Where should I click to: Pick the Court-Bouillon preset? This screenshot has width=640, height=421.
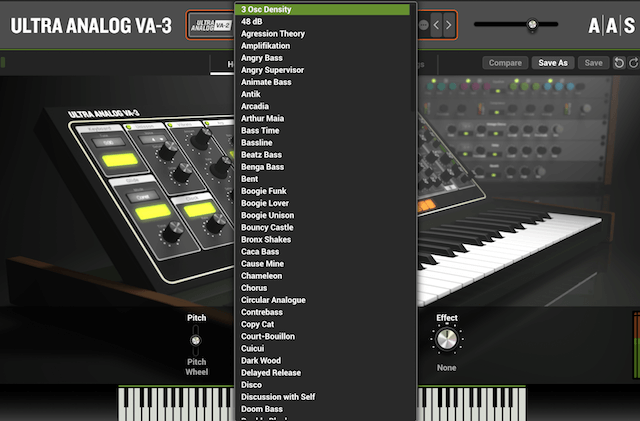pos(322,336)
